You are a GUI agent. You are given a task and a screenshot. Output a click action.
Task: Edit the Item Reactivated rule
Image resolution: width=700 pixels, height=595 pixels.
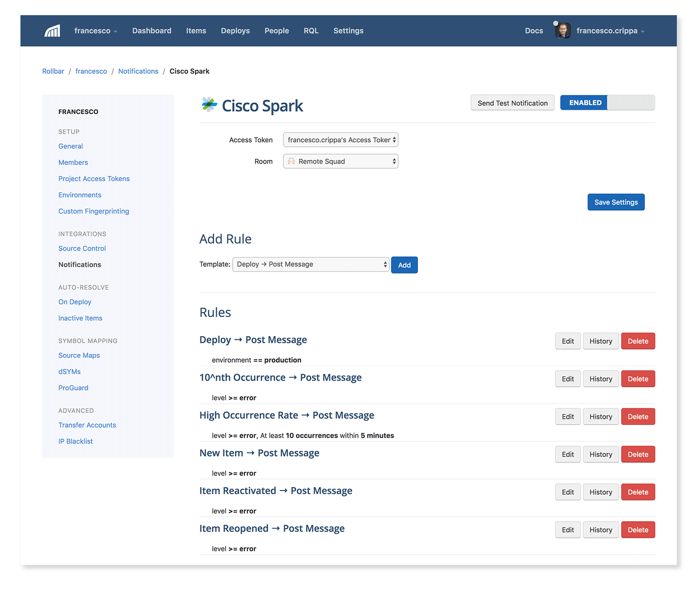click(x=568, y=492)
